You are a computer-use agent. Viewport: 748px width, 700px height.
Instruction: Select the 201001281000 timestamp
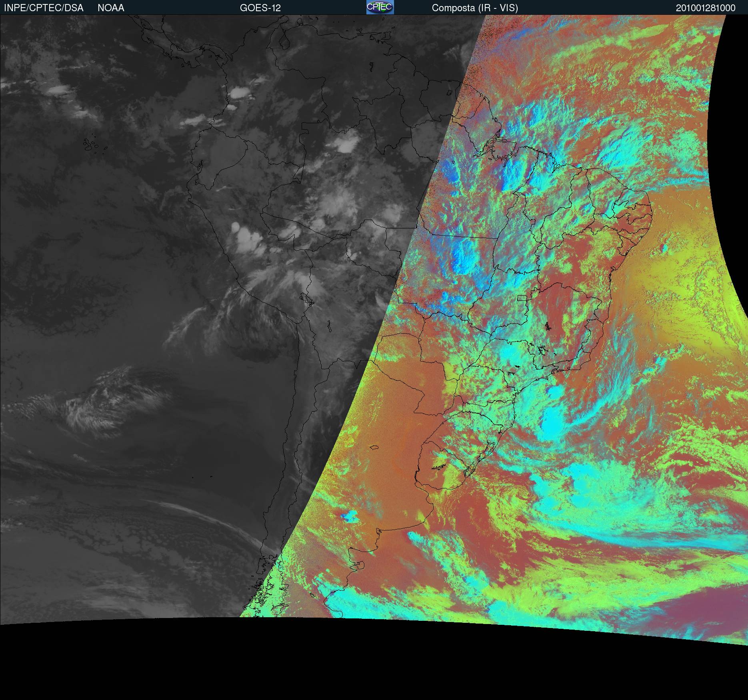pos(706,8)
